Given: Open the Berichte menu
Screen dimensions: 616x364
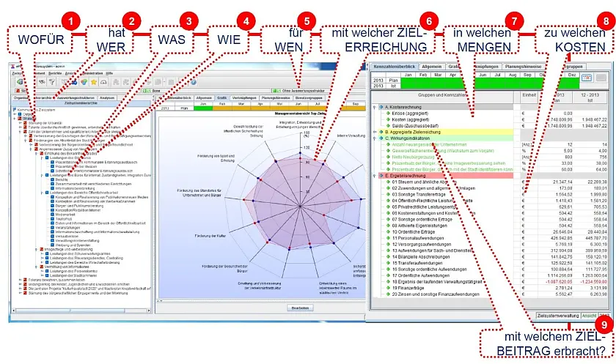Looking at the screenshot, I should [56, 74].
